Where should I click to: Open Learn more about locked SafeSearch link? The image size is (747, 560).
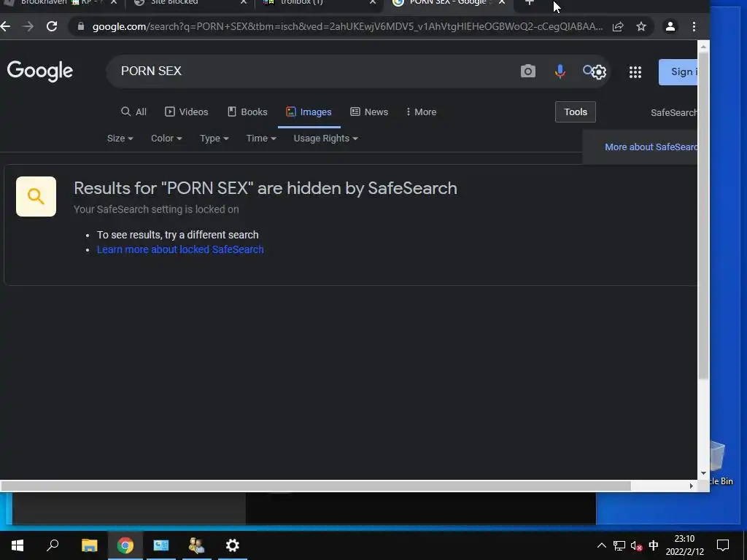(180, 249)
